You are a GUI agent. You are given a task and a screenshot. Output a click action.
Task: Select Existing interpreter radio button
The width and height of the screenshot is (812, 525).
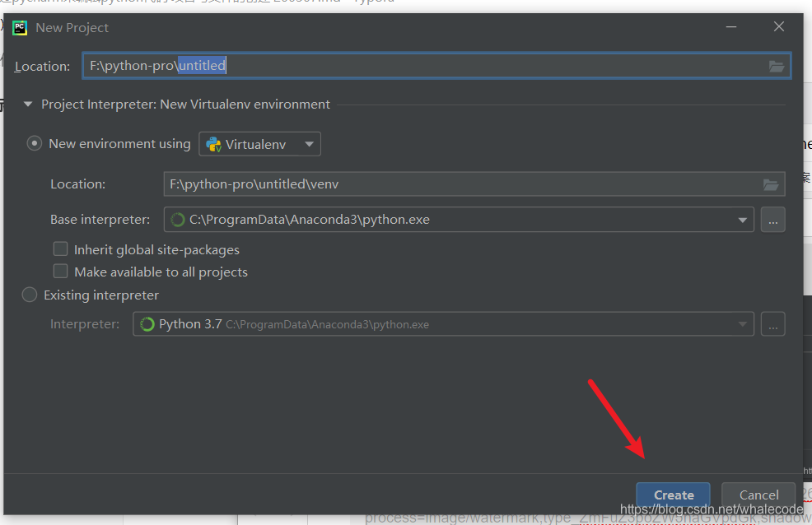point(30,295)
